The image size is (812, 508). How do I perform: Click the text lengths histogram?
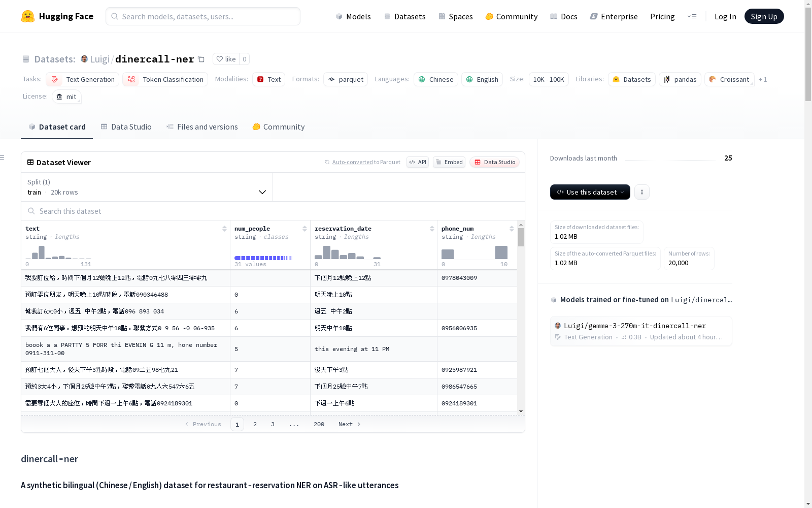tap(58, 252)
